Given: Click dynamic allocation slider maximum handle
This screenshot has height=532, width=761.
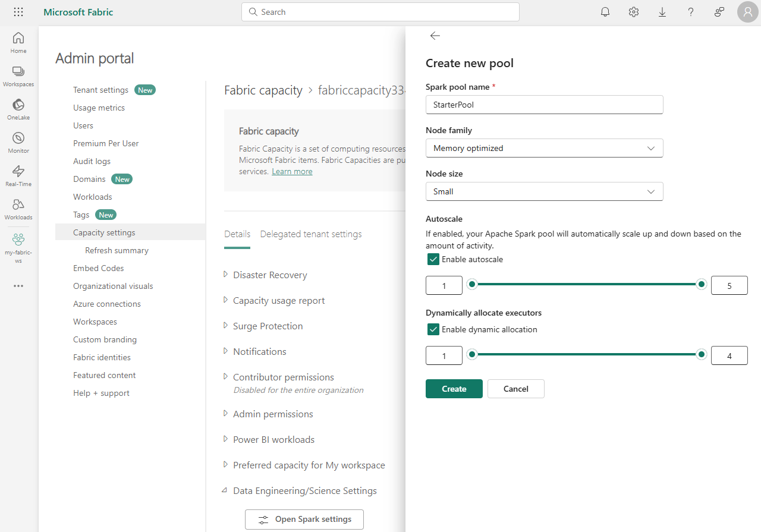Looking at the screenshot, I should 702,354.
